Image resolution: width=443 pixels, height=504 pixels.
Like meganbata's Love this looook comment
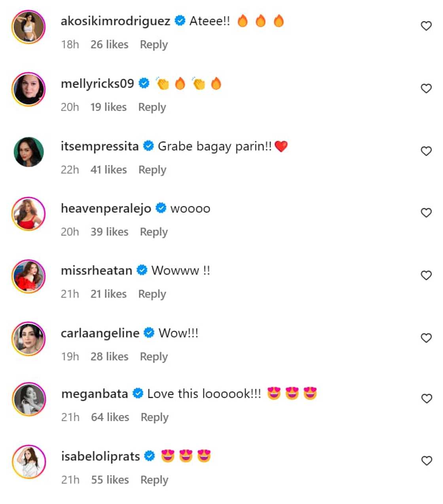pyautogui.click(x=426, y=399)
